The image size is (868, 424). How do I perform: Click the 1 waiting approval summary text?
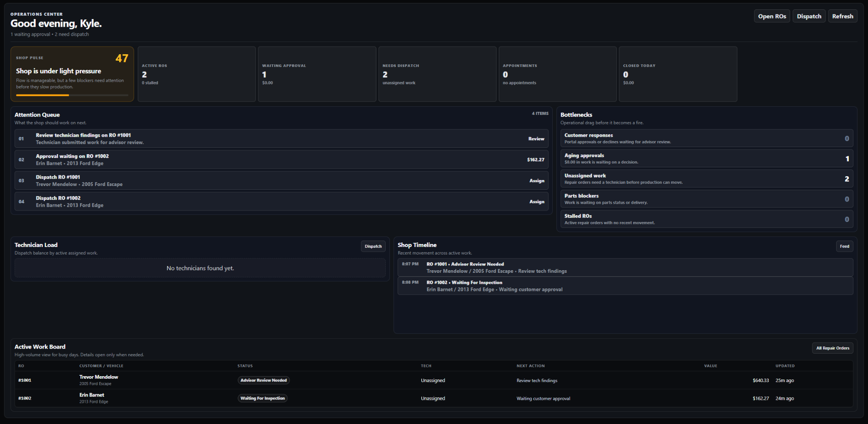(x=30, y=34)
